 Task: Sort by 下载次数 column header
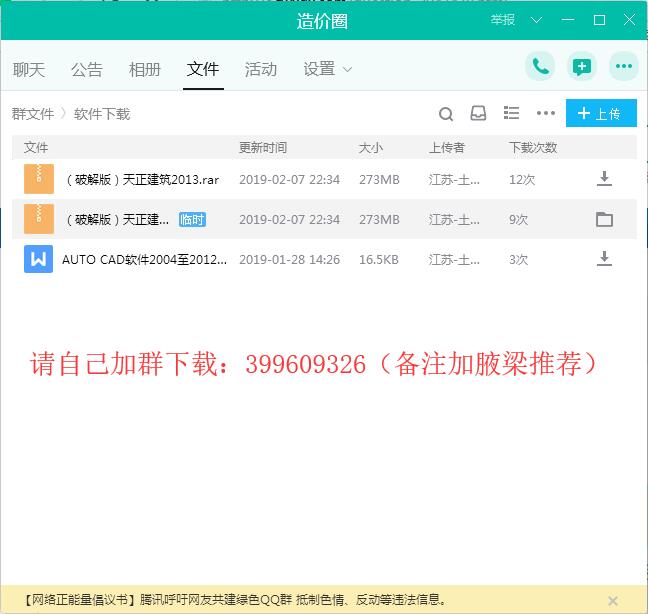pyautogui.click(x=533, y=148)
